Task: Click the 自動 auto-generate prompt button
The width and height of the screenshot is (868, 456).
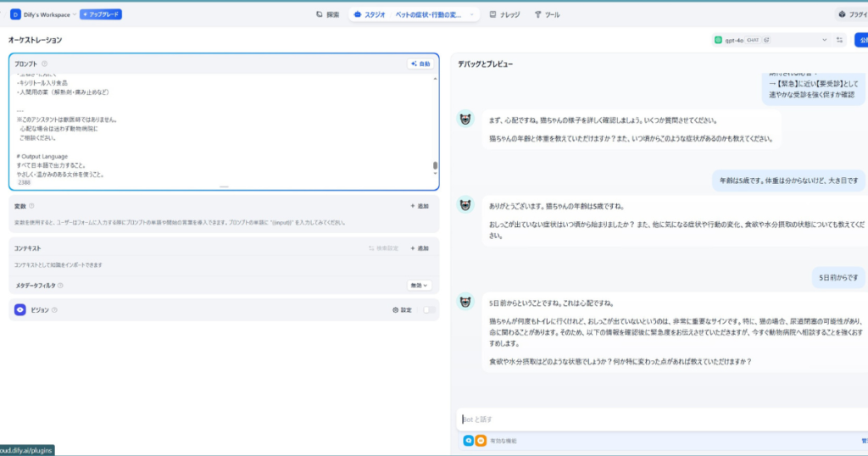Action: [420, 64]
